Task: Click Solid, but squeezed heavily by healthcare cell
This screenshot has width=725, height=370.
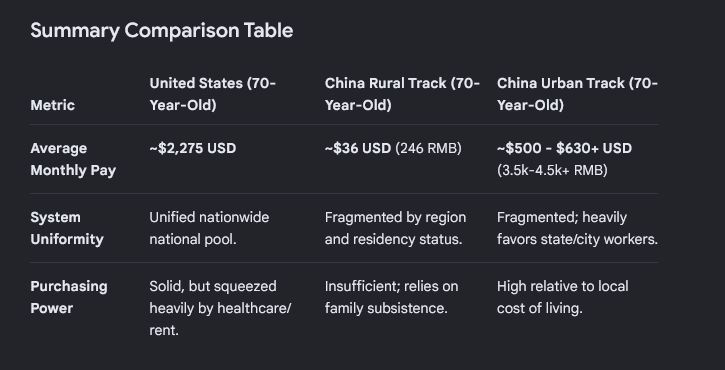Action: point(221,308)
